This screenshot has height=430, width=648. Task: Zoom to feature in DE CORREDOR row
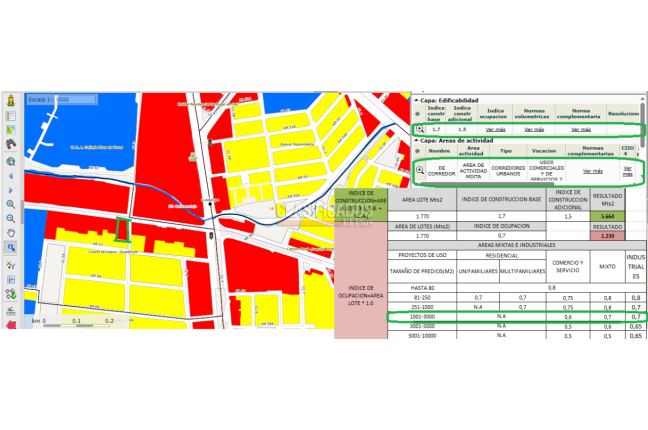coord(420,170)
